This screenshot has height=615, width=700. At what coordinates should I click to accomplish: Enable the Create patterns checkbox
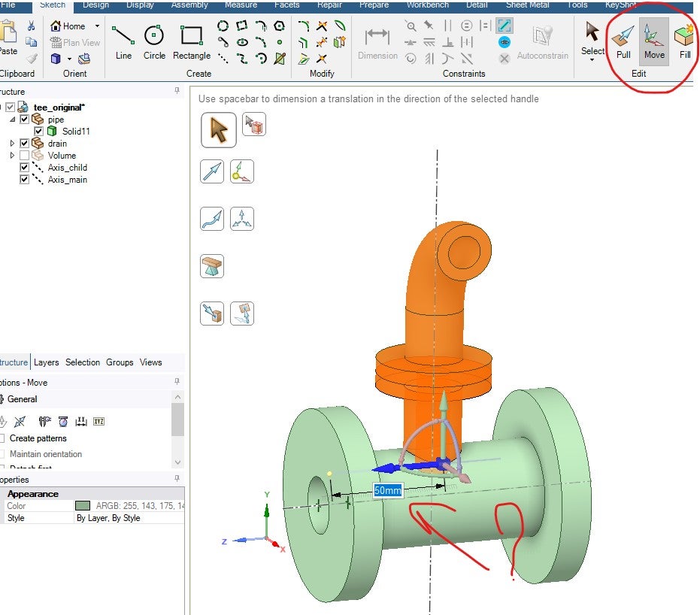coord(2,438)
